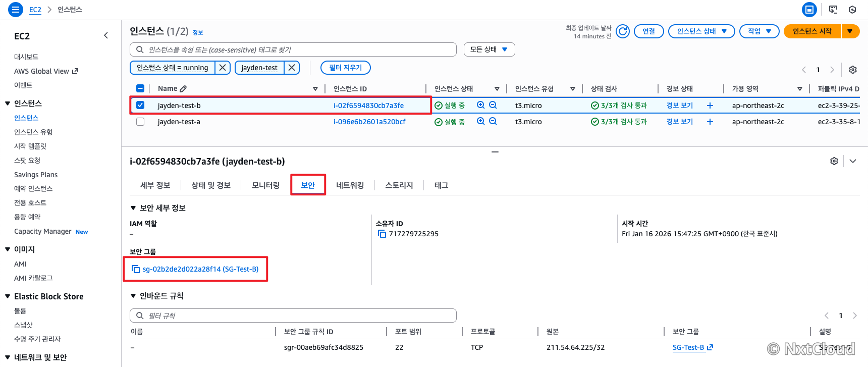
Task: Switch to the 상태 및 경보 tab
Action: coord(211,185)
